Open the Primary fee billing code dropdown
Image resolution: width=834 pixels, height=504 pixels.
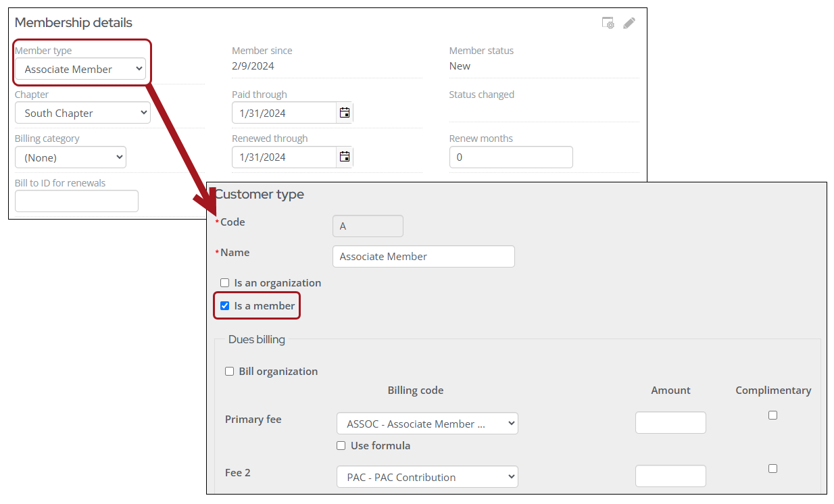click(427, 423)
